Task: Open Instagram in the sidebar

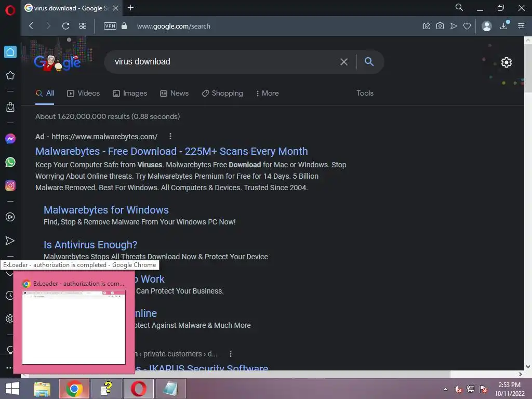Action: pos(10,185)
